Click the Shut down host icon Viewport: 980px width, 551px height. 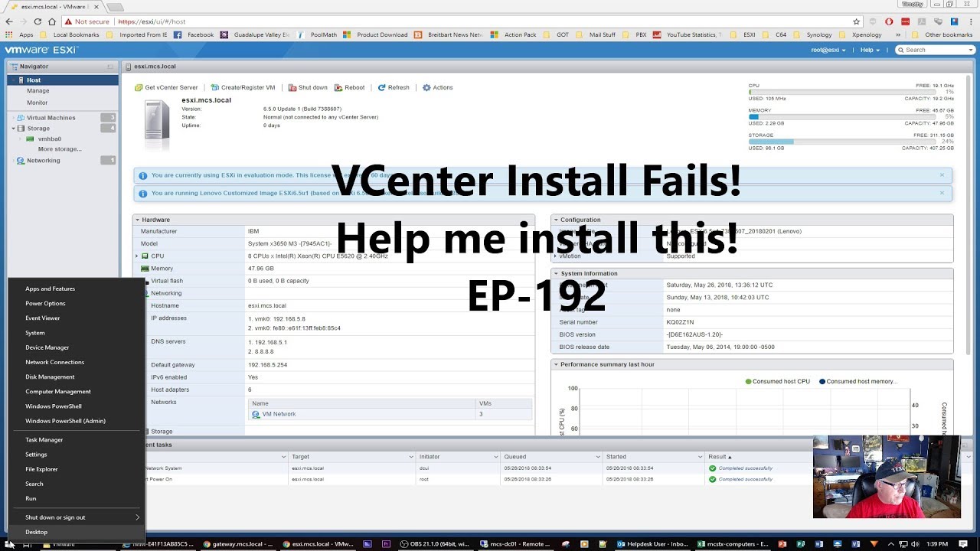tap(292, 88)
